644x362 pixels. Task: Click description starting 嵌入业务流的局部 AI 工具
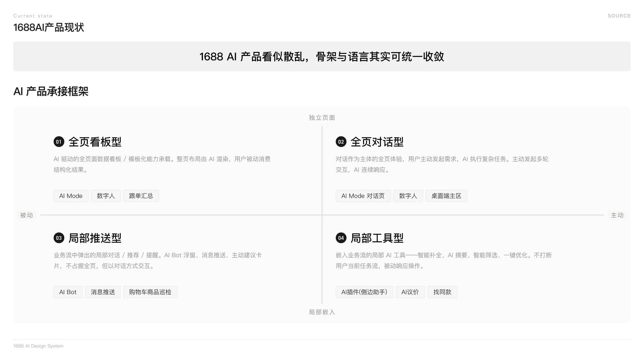coord(444,260)
